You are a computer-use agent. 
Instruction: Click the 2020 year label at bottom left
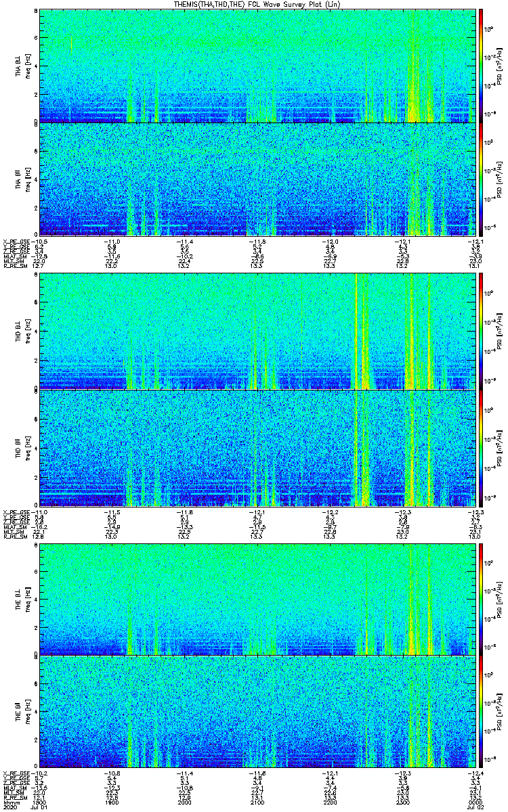(x=10, y=807)
